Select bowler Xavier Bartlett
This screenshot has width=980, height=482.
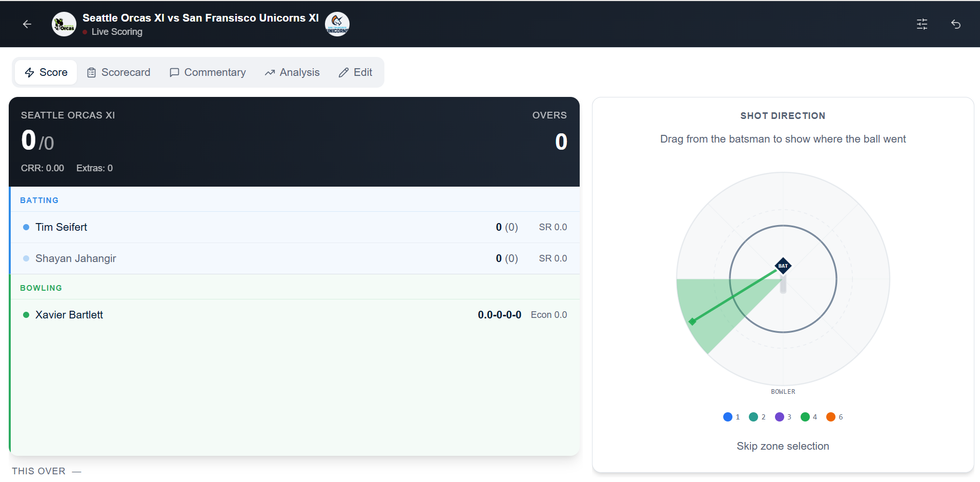295,315
